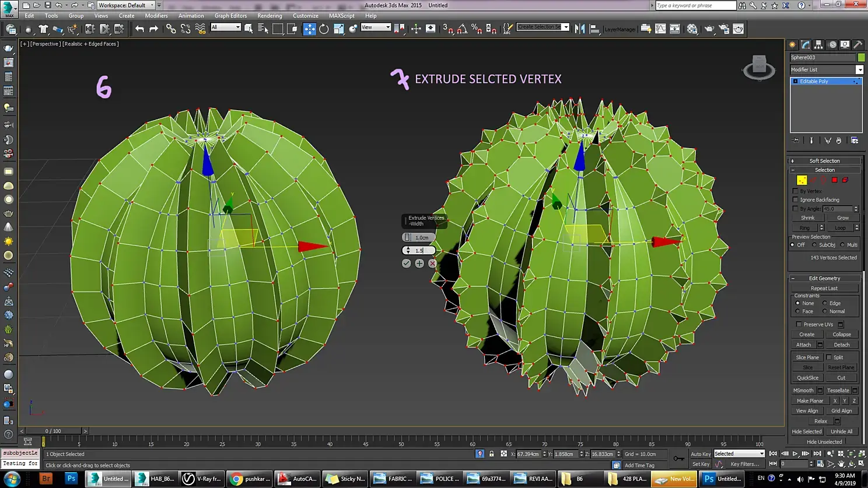Open the Rendering menu
Viewport: 868px width, 488px height.
coord(269,16)
